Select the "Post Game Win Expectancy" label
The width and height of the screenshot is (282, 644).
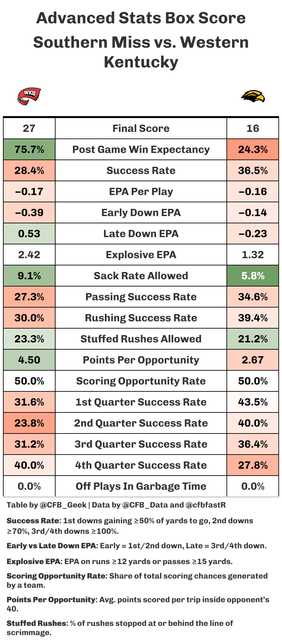[141, 149]
